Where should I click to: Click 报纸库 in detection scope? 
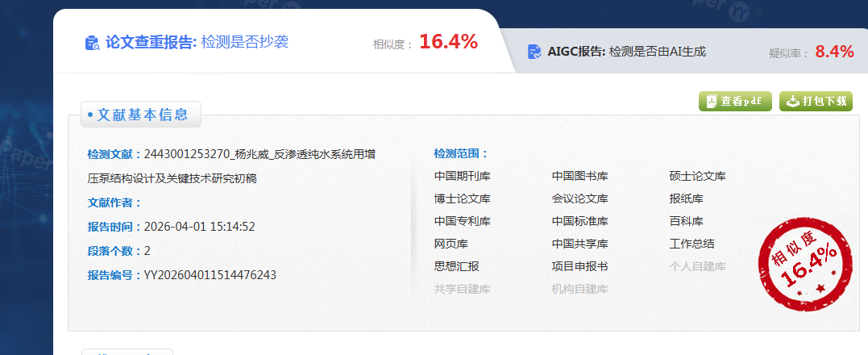[x=686, y=198]
